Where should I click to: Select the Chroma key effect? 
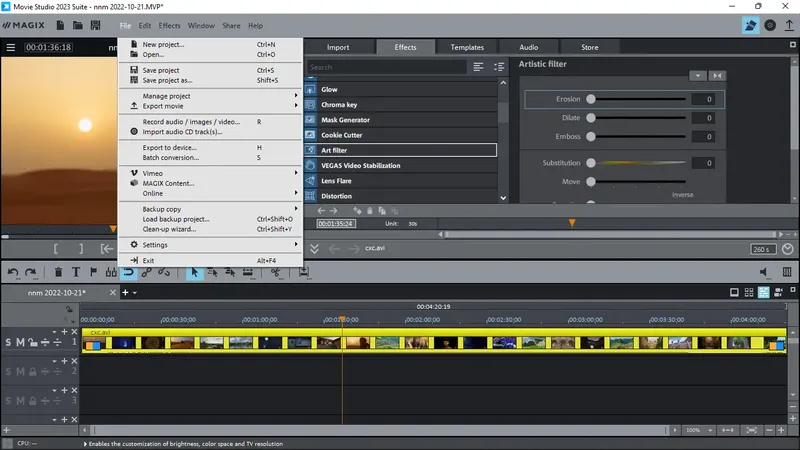(401, 105)
